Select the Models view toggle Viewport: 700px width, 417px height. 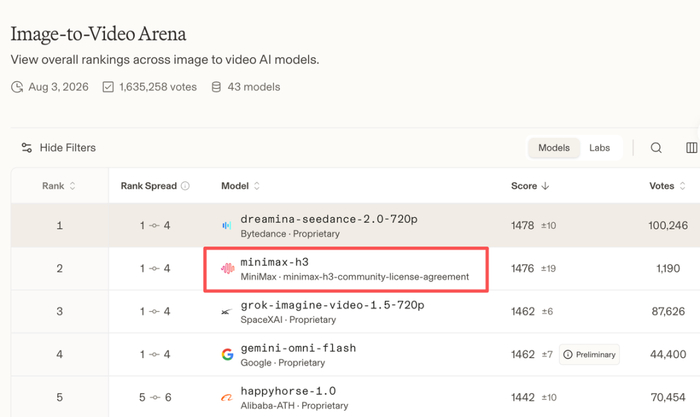(x=554, y=148)
